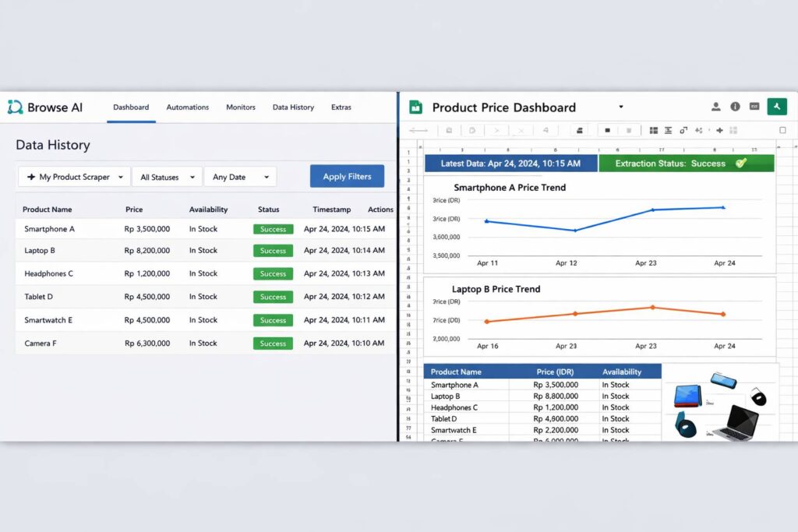The height and width of the screenshot is (532, 798).
Task: Click the Google Sheets file icon
Action: tap(416, 107)
